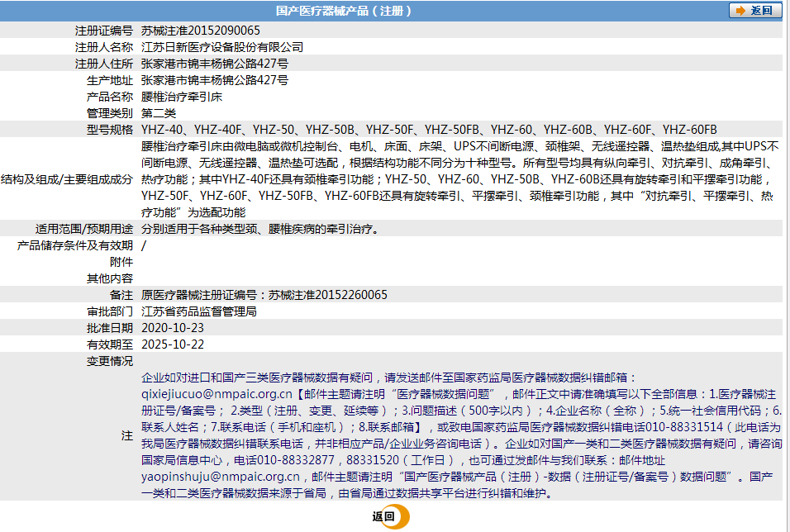
Task: Click the 适用范围/预期用途 label
Action: point(84,229)
